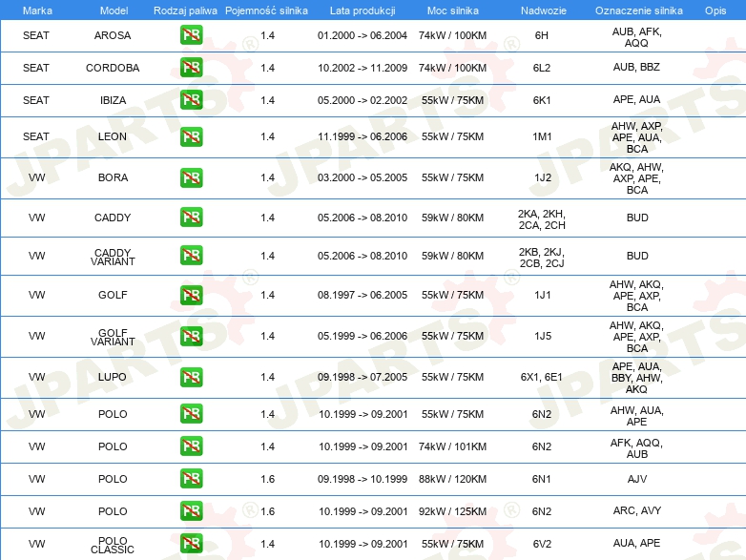This screenshot has width=746, height=560.
Task: Click the fuel icon in the CADDY VARIANT row
Action: [191, 256]
